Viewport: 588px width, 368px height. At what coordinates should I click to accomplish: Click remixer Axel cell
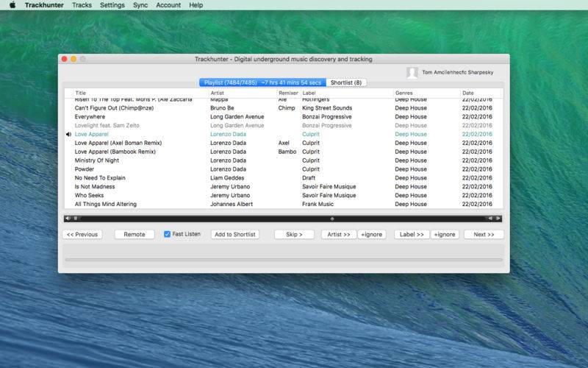pos(284,143)
